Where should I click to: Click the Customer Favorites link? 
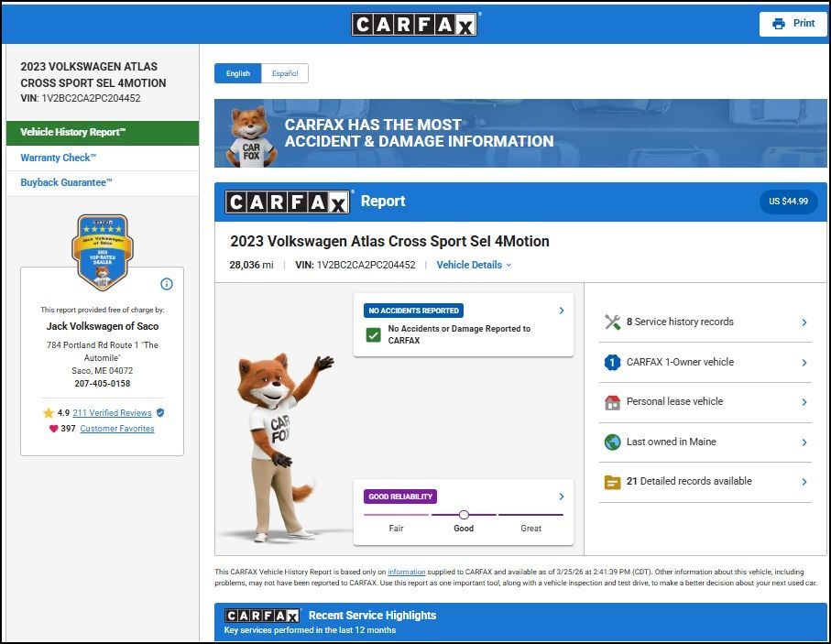click(x=116, y=429)
